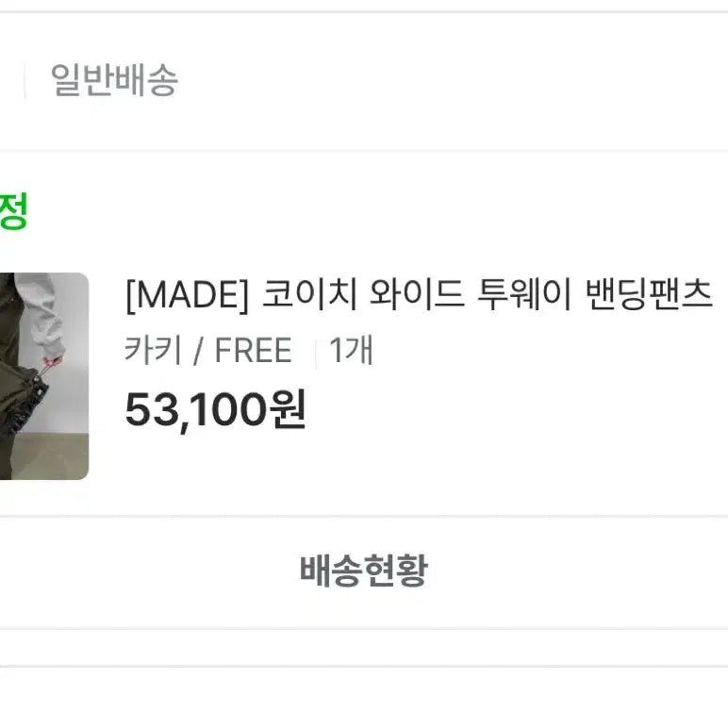Click the divider before 일반배송
Viewport: 728px width, 728px height.
[25, 82]
